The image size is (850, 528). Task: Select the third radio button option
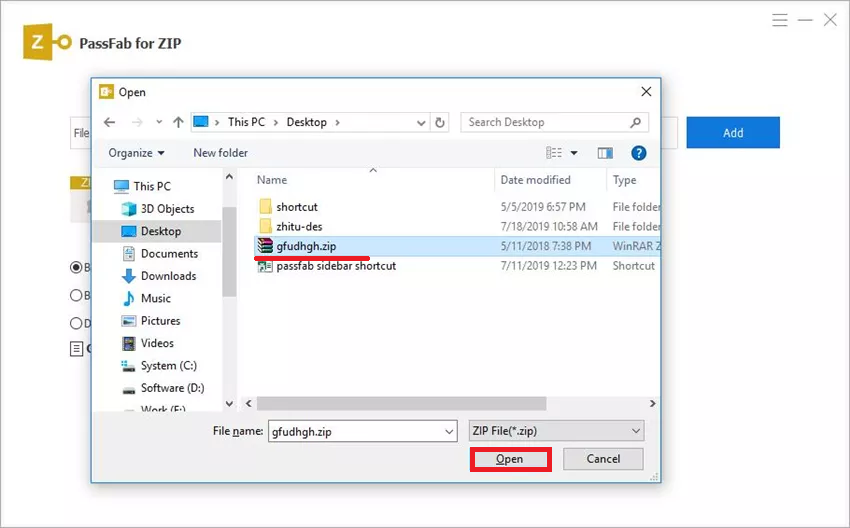pyautogui.click(x=76, y=323)
